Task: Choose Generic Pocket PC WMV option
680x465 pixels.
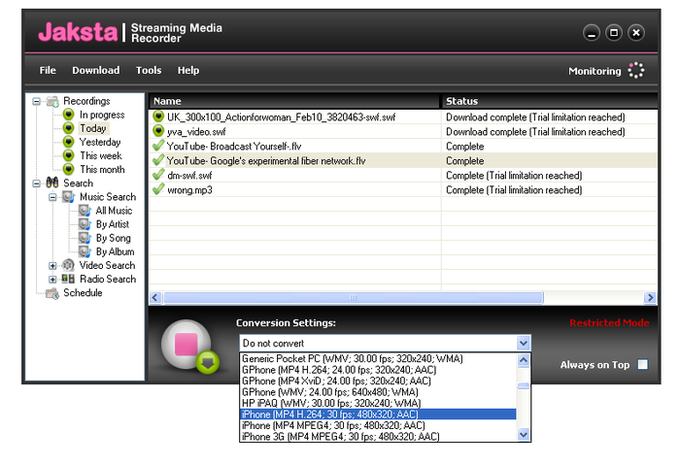Action: coord(378,359)
